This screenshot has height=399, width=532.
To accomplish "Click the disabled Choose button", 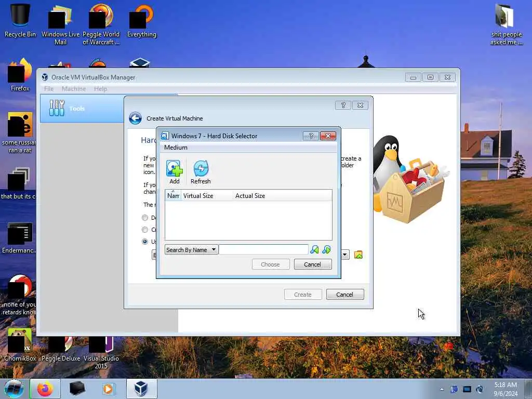I will coord(271,264).
